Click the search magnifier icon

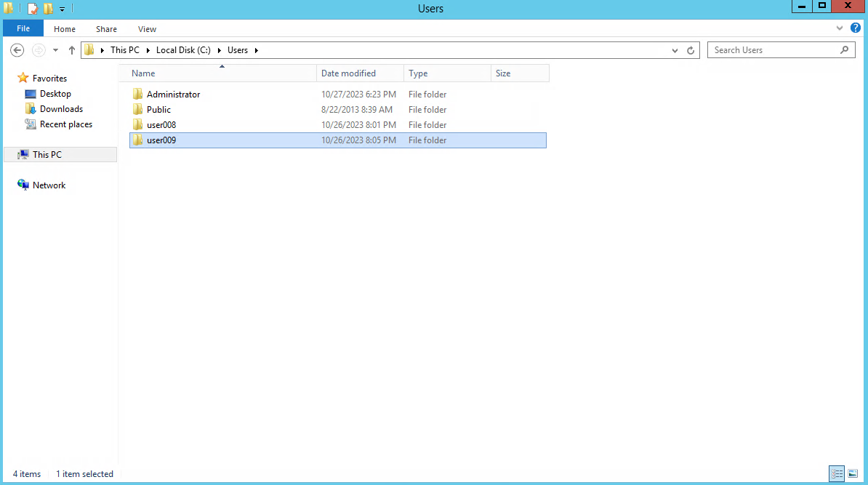tap(844, 50)
